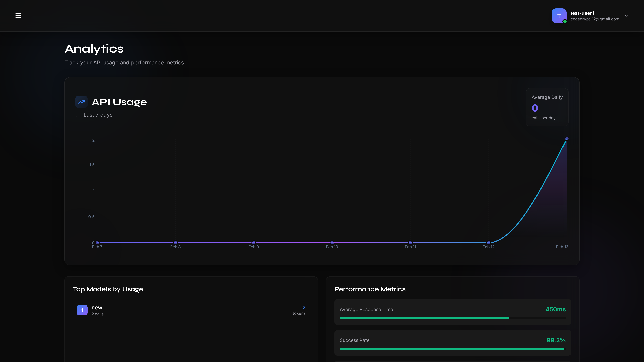Open the new model usage row

pos(191,310)
